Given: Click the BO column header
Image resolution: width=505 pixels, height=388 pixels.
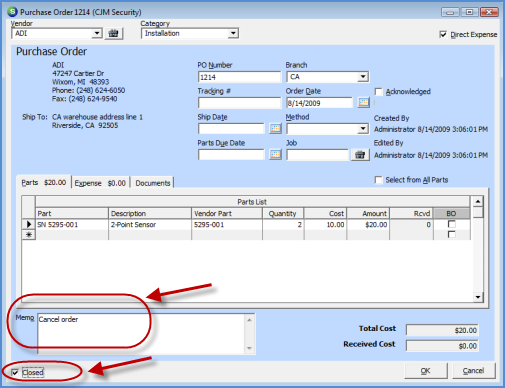Looking at the screenshot, I should 451,213.
